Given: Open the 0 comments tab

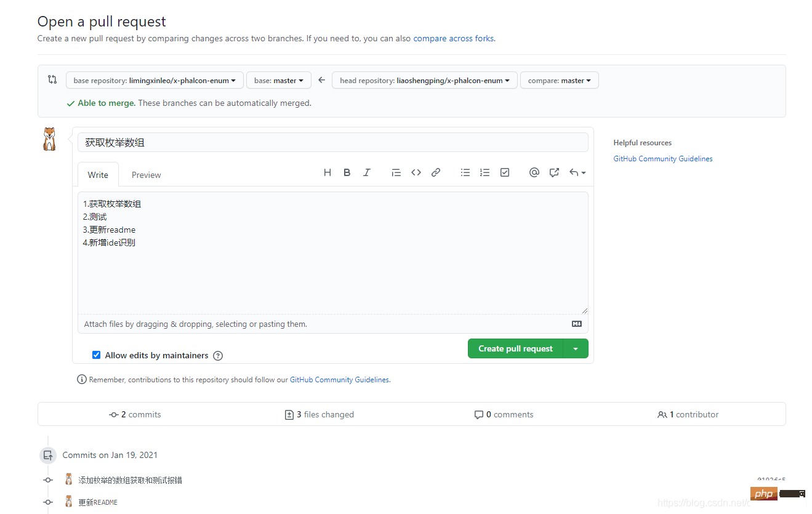Looking at the screenshot, I should (504, 415).
